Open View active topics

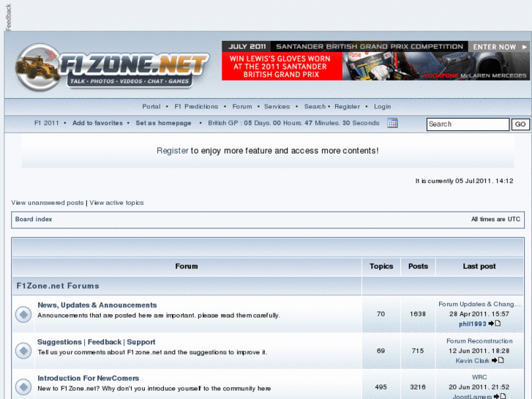pos(116,202)
